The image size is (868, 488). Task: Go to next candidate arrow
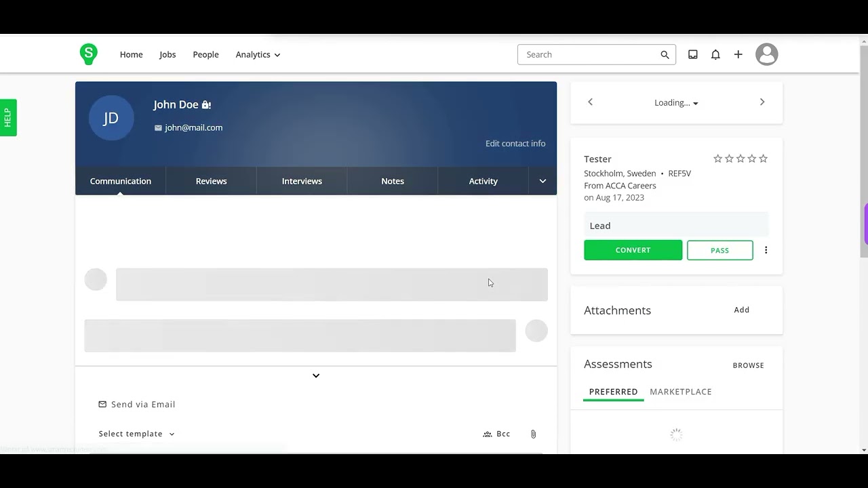click(x=762, y=102)
